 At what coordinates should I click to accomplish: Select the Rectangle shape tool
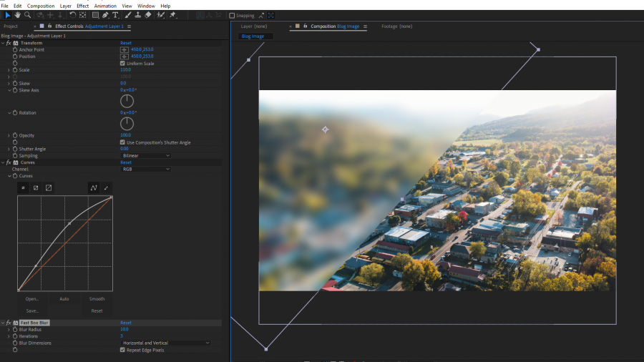(95, 15)
